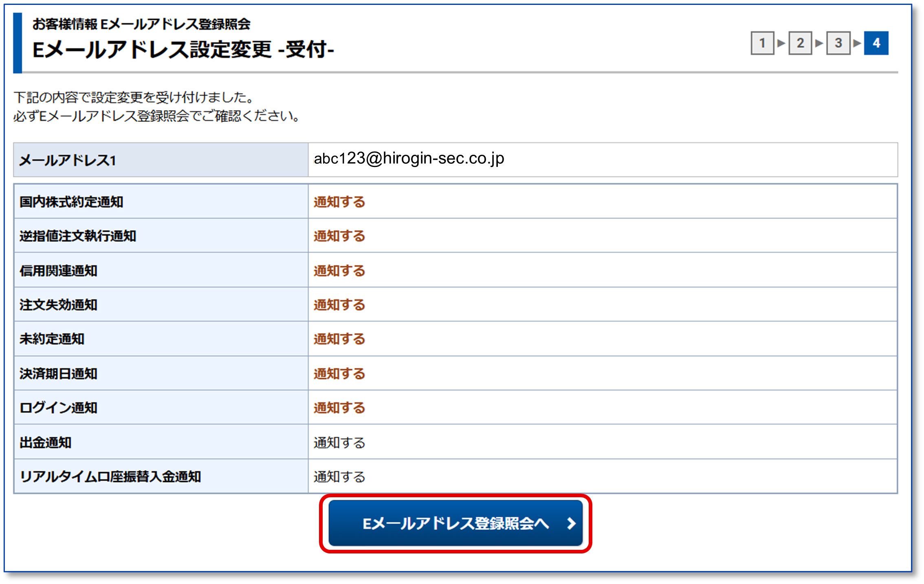Click the active step 4 indicator
924x584 pixels.
tap(876, 43)
